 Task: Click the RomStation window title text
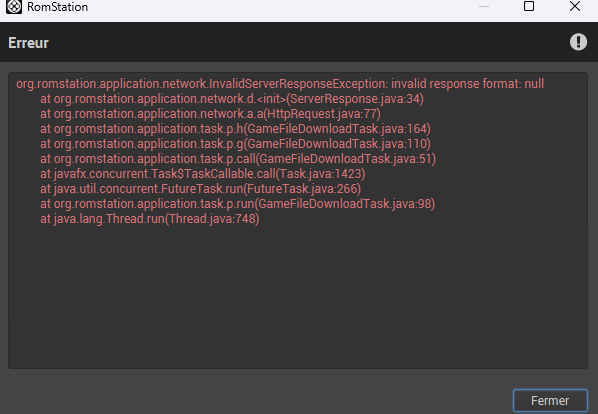pos(58,7)
